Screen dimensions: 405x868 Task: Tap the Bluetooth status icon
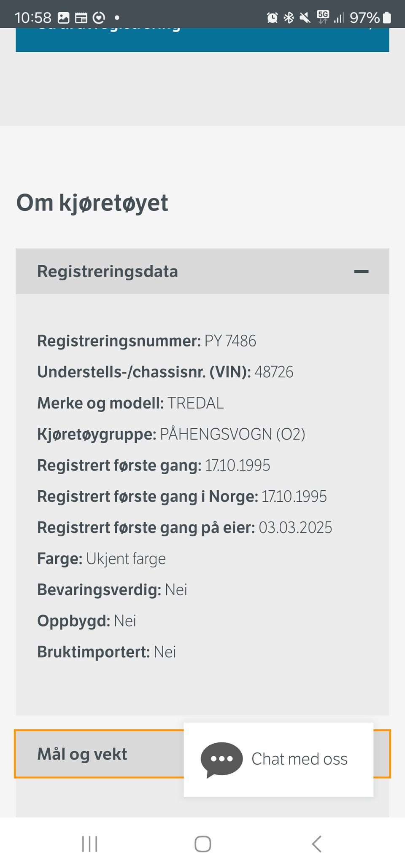(289, 18)
